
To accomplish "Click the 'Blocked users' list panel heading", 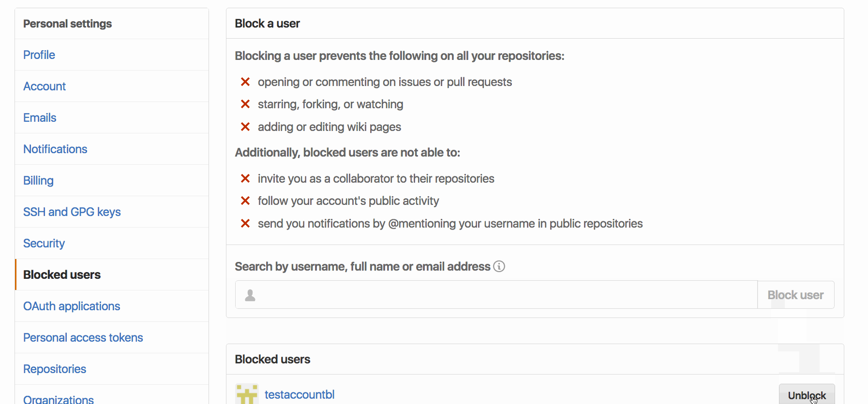I will (x=272, y=360).
